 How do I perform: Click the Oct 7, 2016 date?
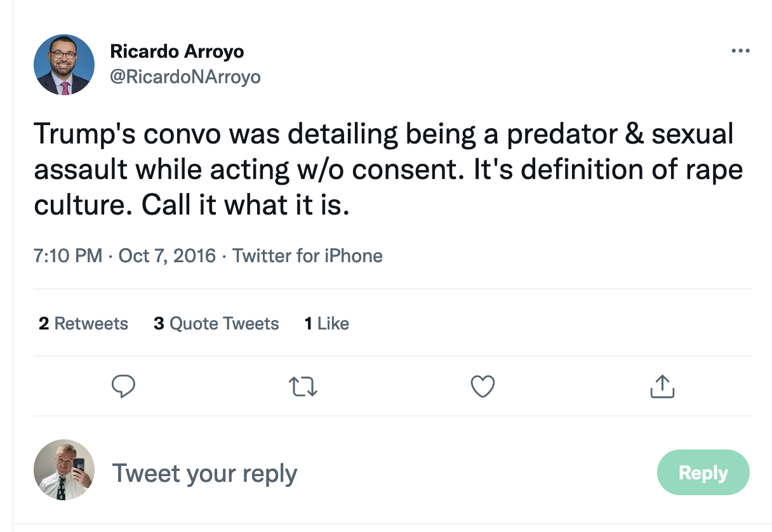coord(166,256)
